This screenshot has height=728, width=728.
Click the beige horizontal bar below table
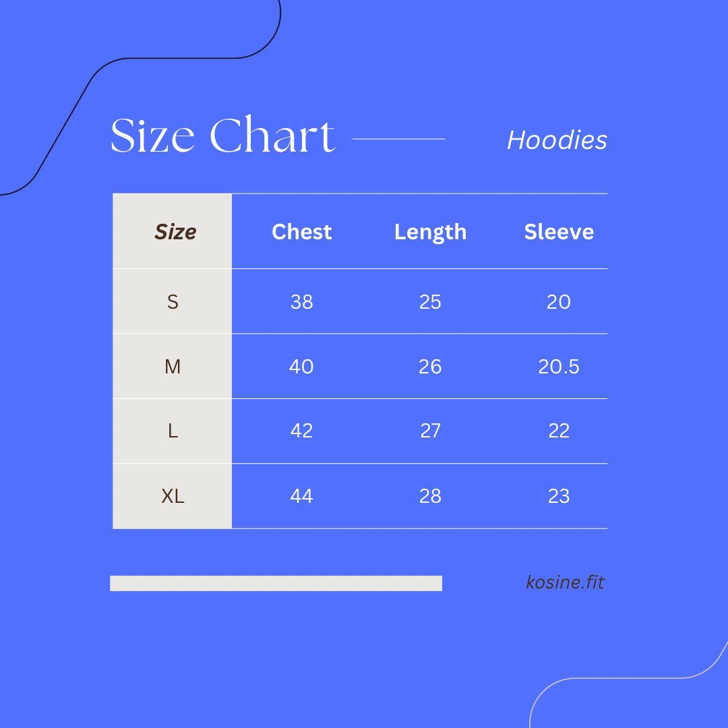[276, 583]
